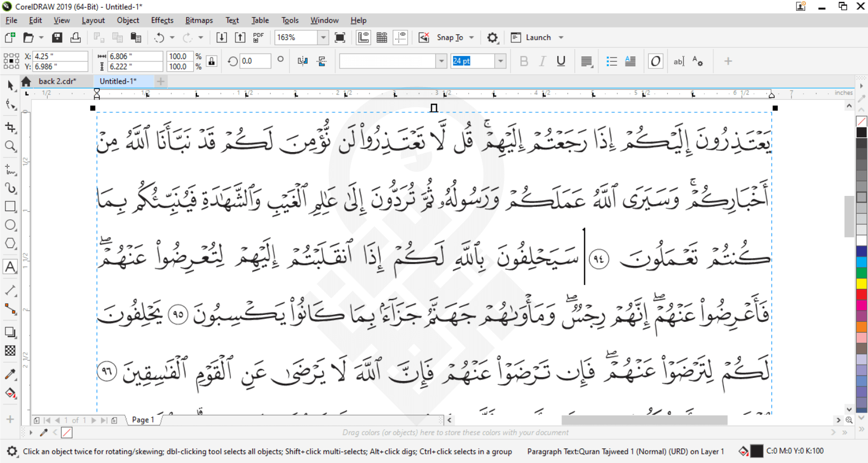Screen dimensions: 868x463
Task: Select the Transparency tool
Action: (x=10, y=351)
